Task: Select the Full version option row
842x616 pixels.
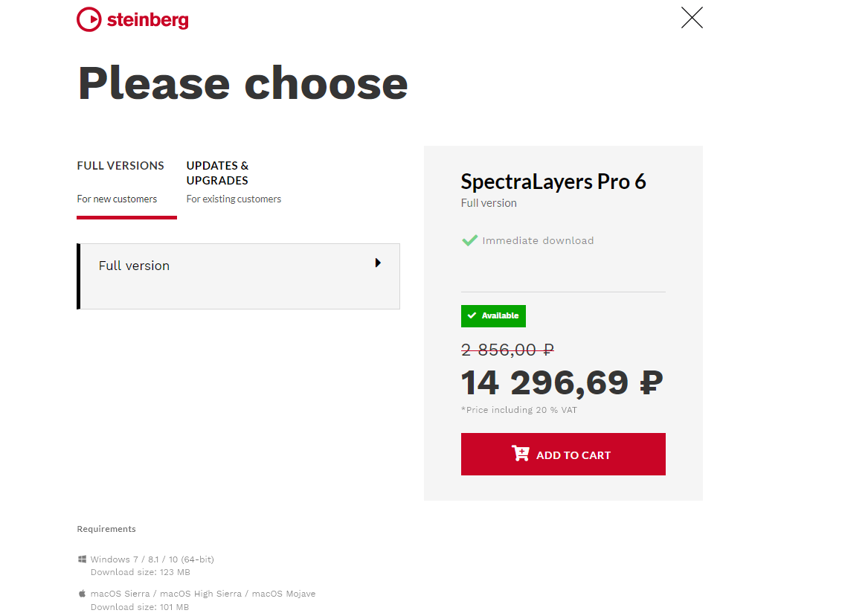Action: pyautogui.click(x=238, y=276)
